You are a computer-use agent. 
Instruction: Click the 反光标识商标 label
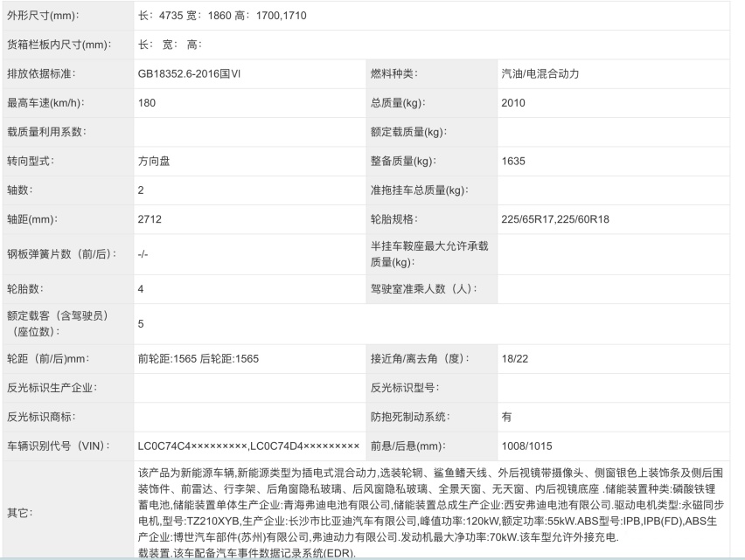point(41,417)
